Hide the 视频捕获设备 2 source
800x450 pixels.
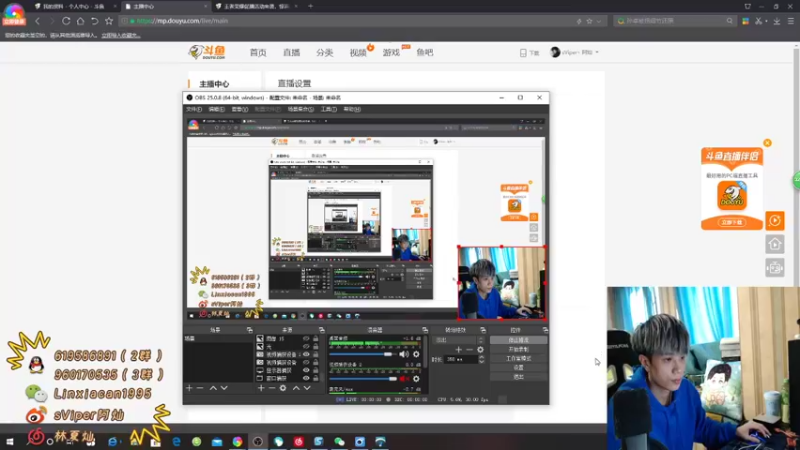(306, 355)
